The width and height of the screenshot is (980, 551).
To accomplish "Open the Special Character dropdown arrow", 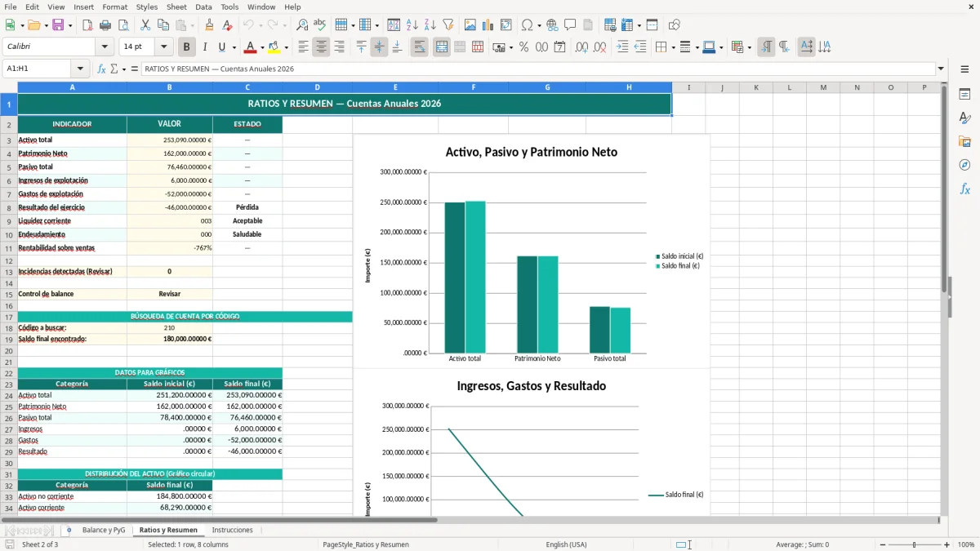I will click(538, 25).
